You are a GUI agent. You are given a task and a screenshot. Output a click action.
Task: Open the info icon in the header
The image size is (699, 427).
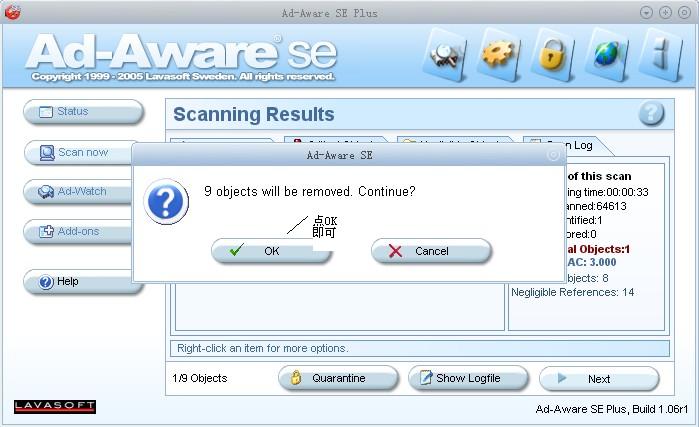pos(661,55)
